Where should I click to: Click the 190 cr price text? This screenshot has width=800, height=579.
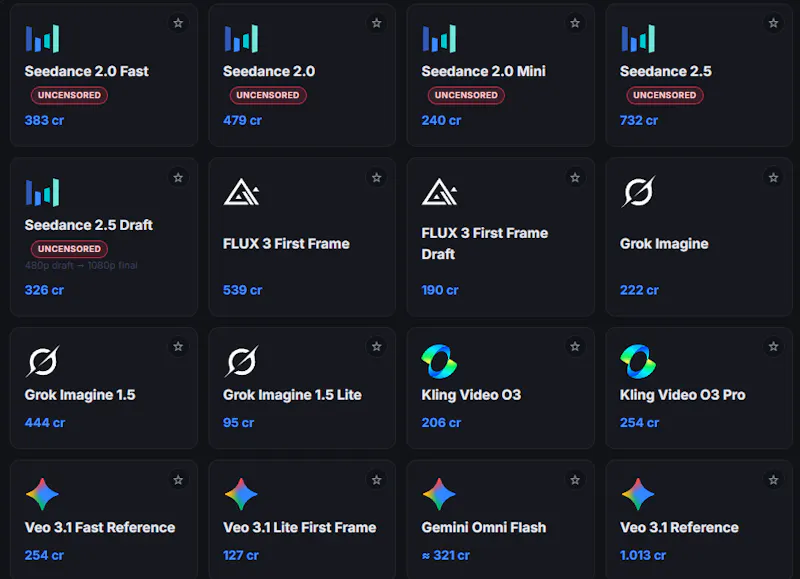(x=440, y=290)
